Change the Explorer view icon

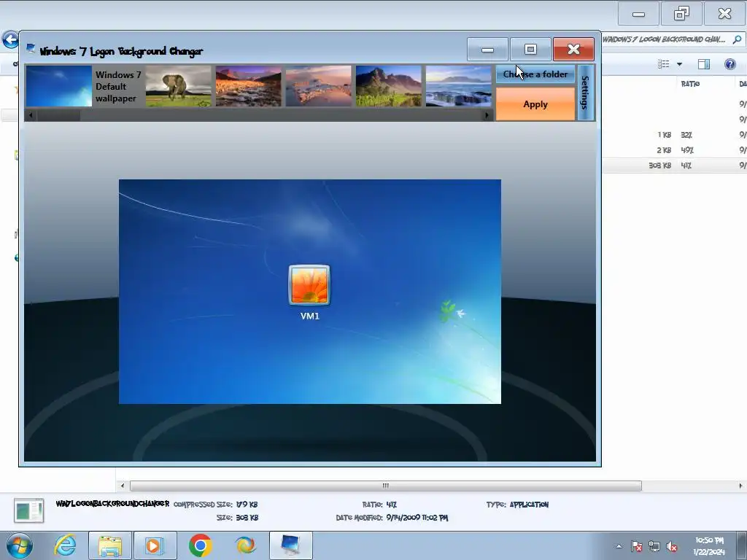[x=663, y=64]
